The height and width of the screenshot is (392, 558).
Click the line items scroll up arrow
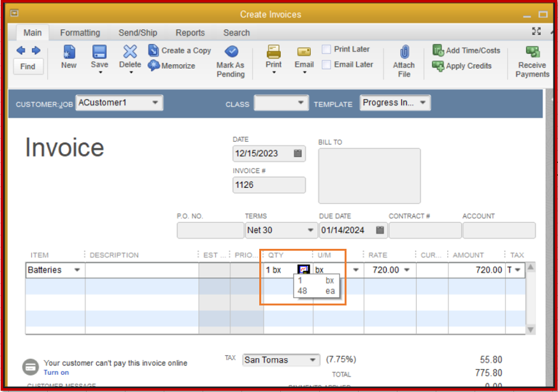coord(531,267)
